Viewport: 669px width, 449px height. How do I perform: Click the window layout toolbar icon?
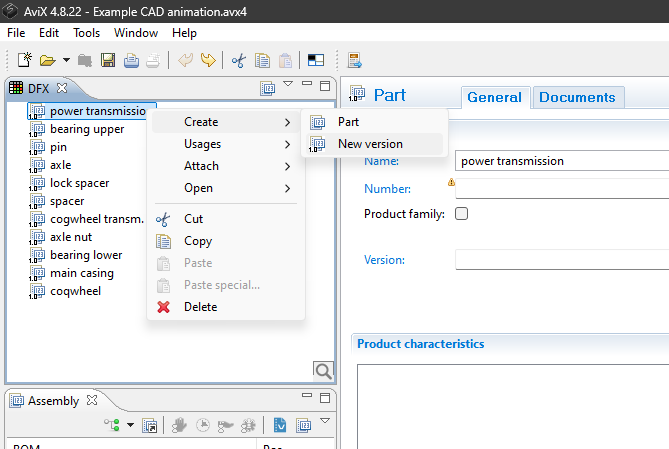(316, 60)
